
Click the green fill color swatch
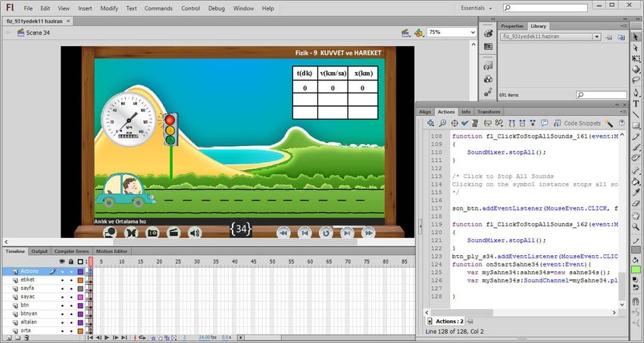point(636,270)
